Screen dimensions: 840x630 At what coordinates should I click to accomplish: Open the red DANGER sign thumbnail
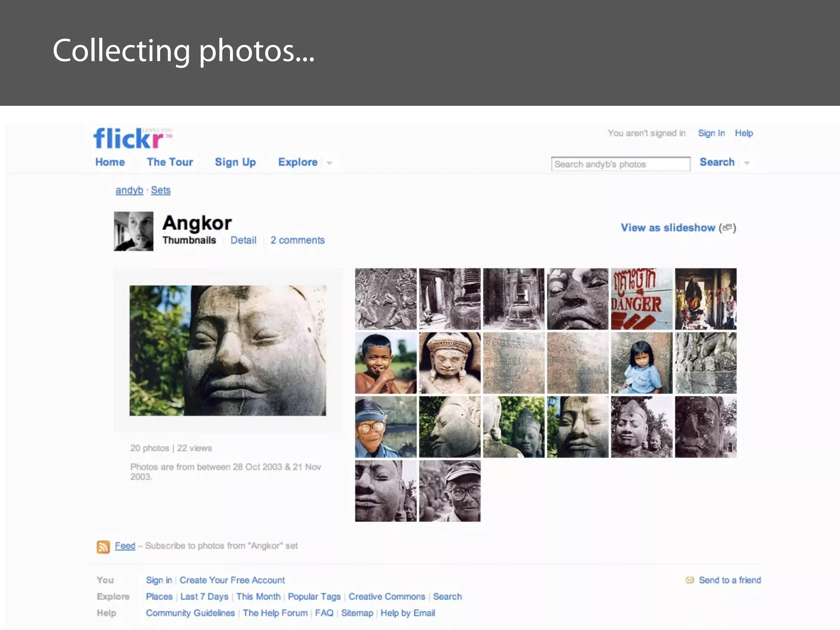click(x=641, y=299)
